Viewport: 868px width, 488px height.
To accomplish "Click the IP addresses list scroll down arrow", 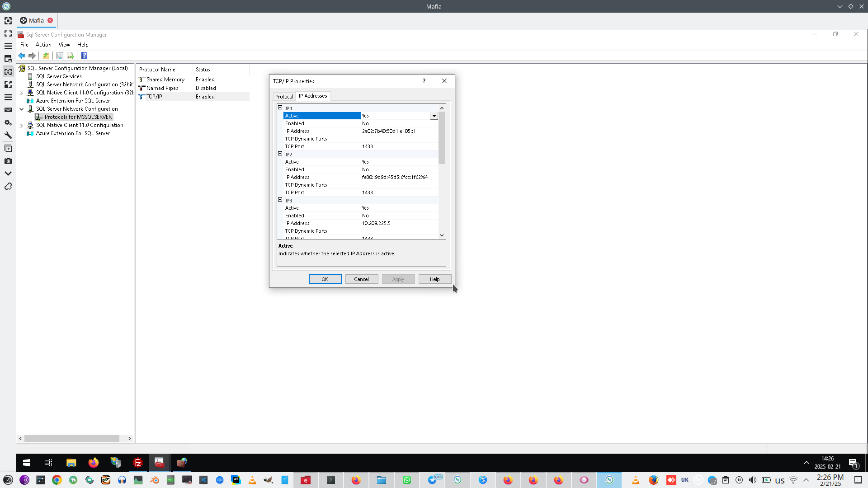I will [x=442, y=235].
